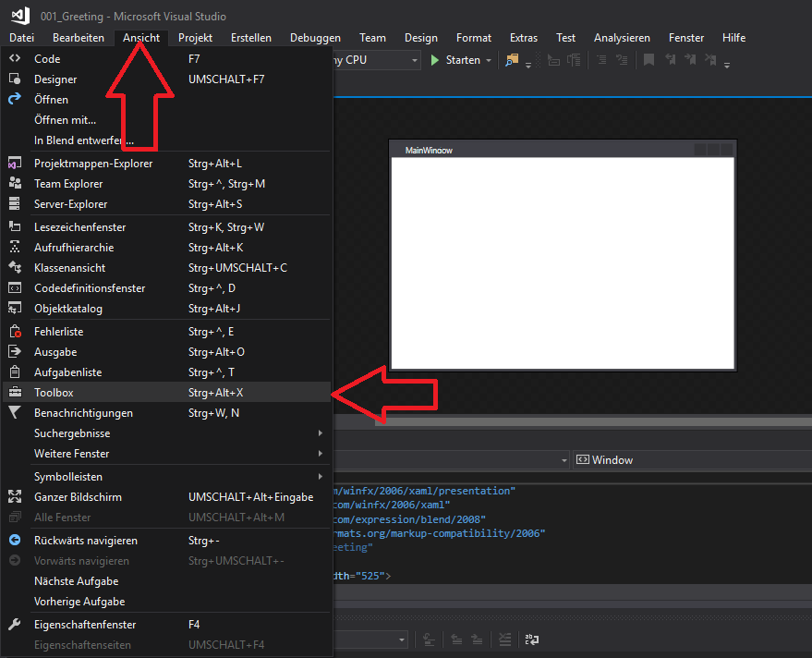Click the XAML text width="525"
This screenshot has height=658, width=812.
(x=361, y=576)
